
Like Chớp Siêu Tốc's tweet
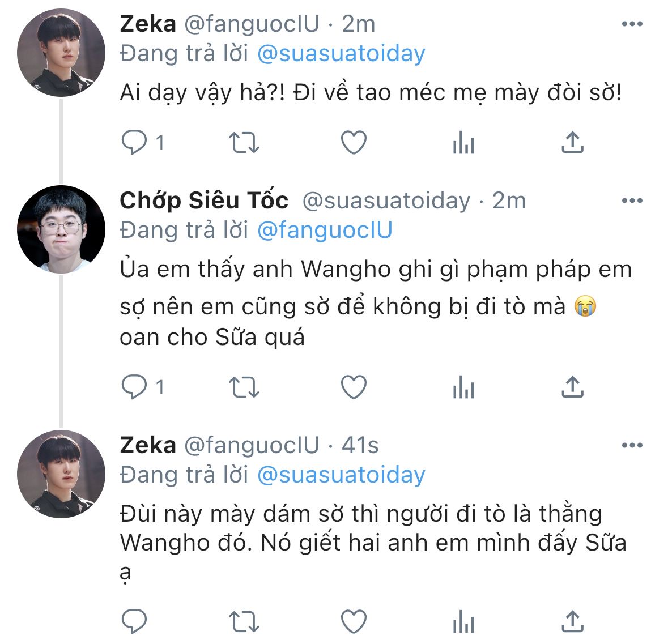354,387
